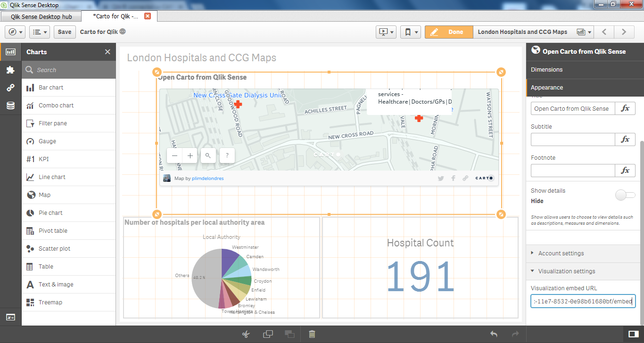Open the bookmarks dropdown
Viewport: 644px width, 343px height.
click(411, 32)
